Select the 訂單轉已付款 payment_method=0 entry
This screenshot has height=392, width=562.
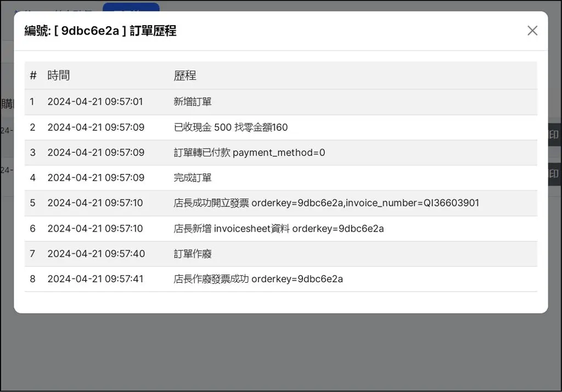coord(249,153)
